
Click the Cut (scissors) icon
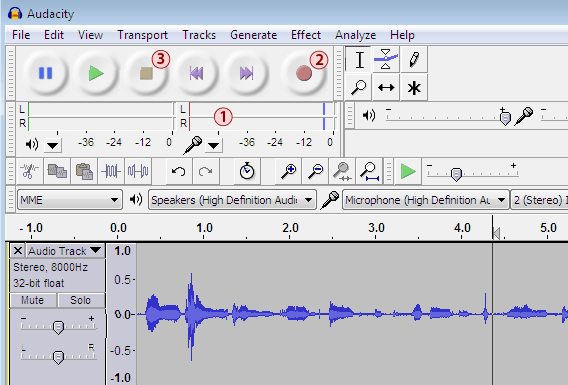pos(30,171)
